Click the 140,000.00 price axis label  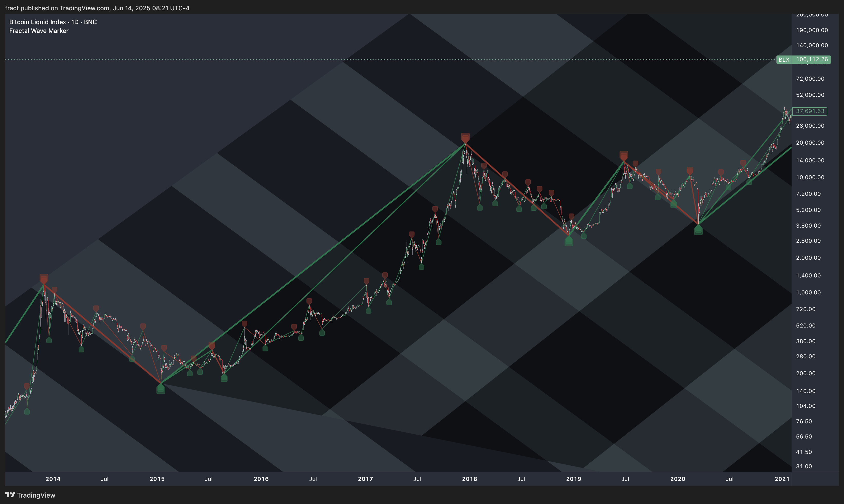pos(812,45)
